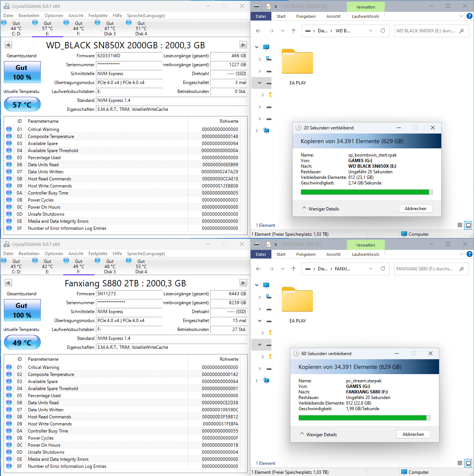Viewport: 474px width, 476px height.
Task: Click Firmware field SN11273 in Fanxiang window
Action: tap(129, 294)
